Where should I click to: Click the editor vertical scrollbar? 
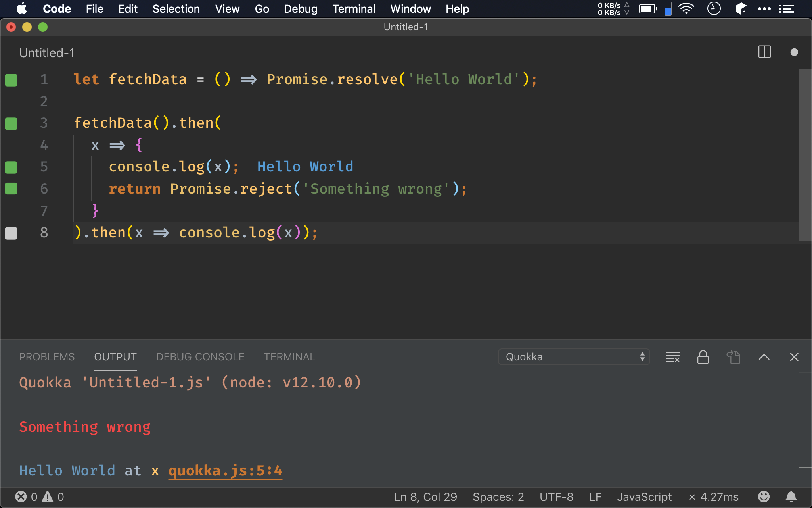click(805, 155)
